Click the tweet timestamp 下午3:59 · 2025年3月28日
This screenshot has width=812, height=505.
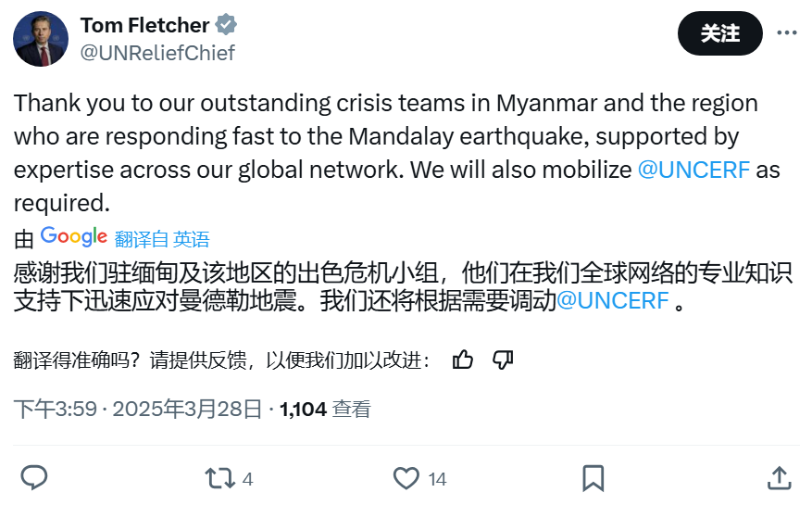[x=140, y=409]
